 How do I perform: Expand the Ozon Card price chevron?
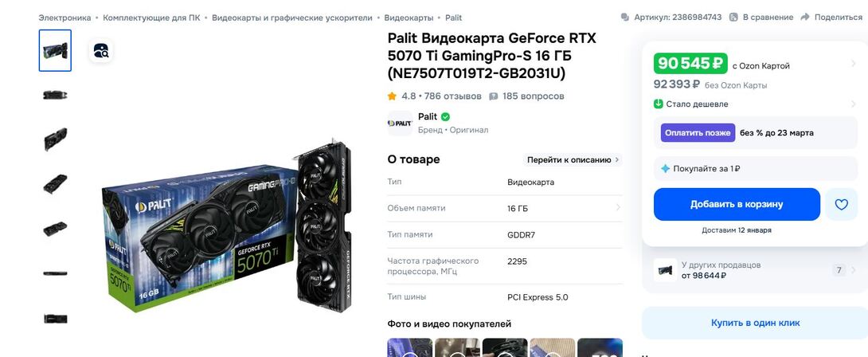[853, 65]
